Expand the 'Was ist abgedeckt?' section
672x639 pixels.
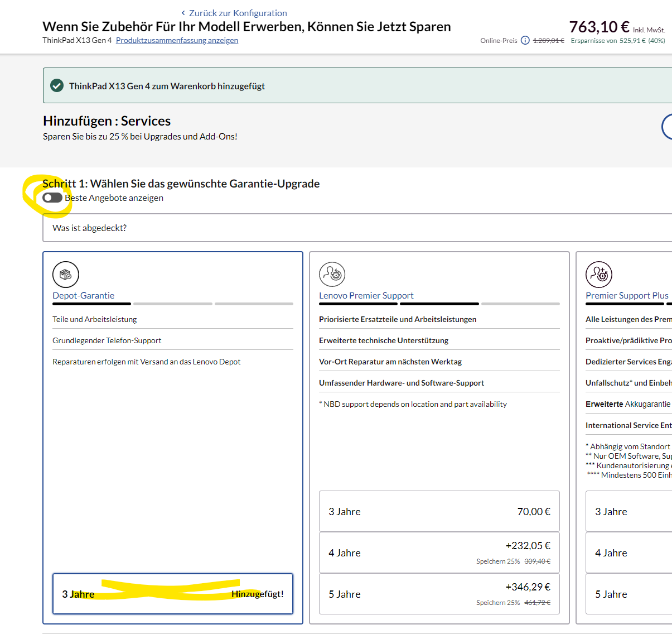[x=357, y=228]
